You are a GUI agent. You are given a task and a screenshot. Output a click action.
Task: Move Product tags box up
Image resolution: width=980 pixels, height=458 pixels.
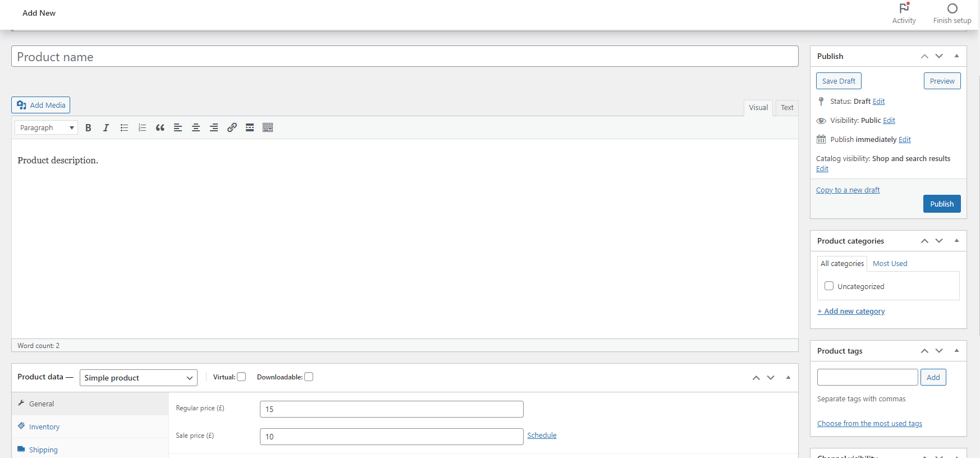(x=924, y=351)
